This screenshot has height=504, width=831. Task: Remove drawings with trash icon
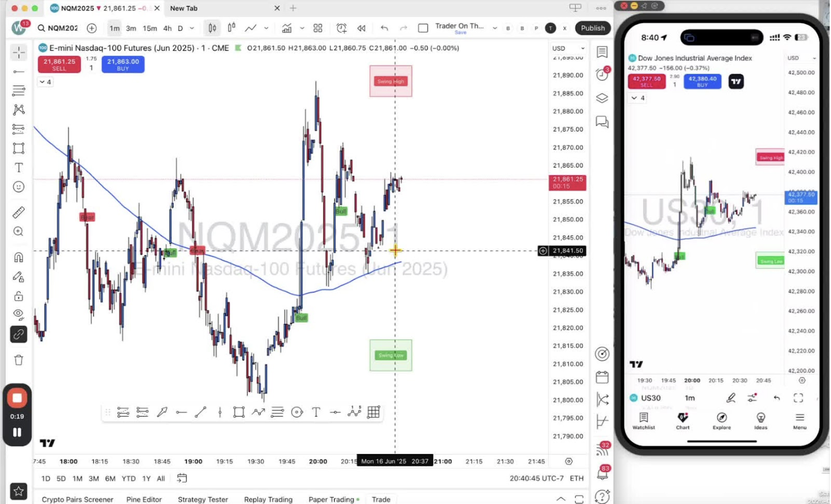pyautogui.click(x=19, y=360)
